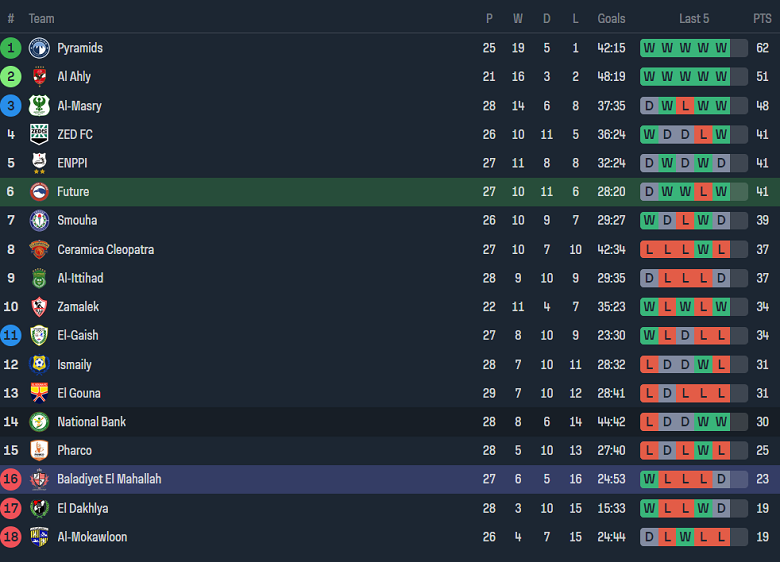The image size is (780, 562).
Task: Click the Pyramids club crest icon
Action: pos(39,48)
